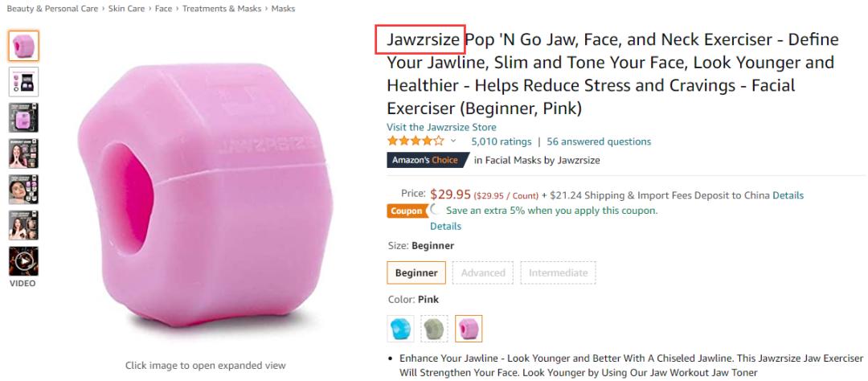View the 56 answered questions
This screenshot has width=868, height=381.
(599, 141)
